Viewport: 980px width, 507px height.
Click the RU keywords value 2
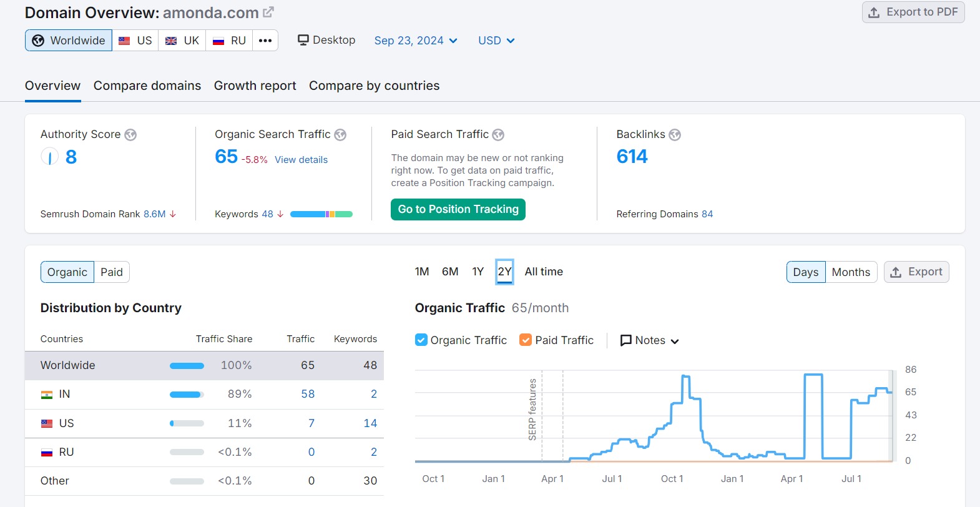[x=374, y=452]
